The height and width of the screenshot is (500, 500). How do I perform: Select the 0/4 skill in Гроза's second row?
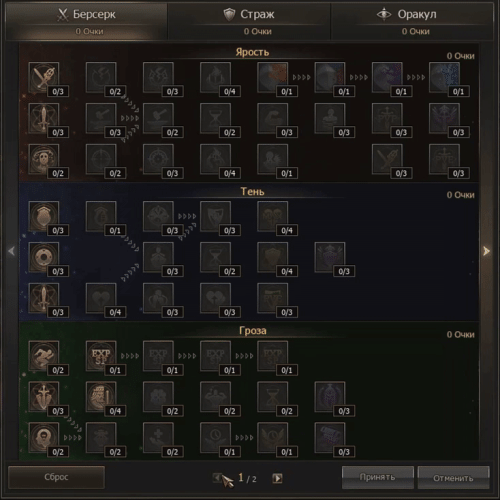(101, 397)
